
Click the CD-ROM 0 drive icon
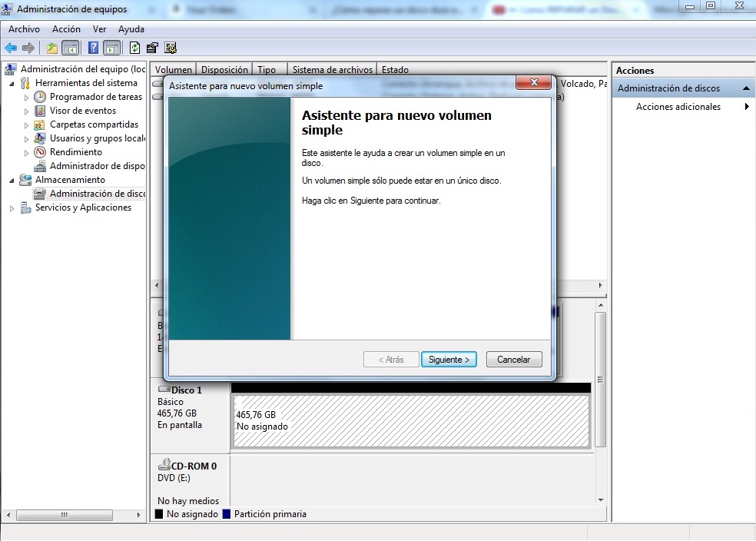[164, 465]
